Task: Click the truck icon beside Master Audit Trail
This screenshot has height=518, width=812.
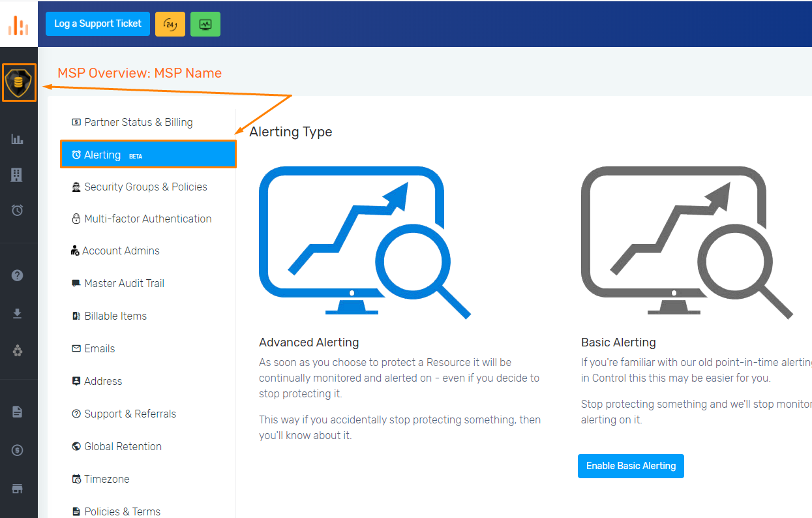Action: [x=76, y=283]
